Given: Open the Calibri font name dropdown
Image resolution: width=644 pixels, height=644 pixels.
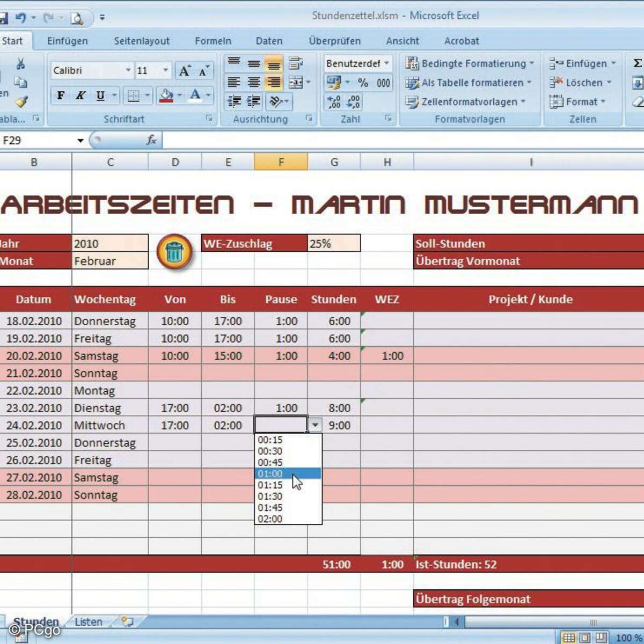Looking at the screenshot, I should click(128, 70).
